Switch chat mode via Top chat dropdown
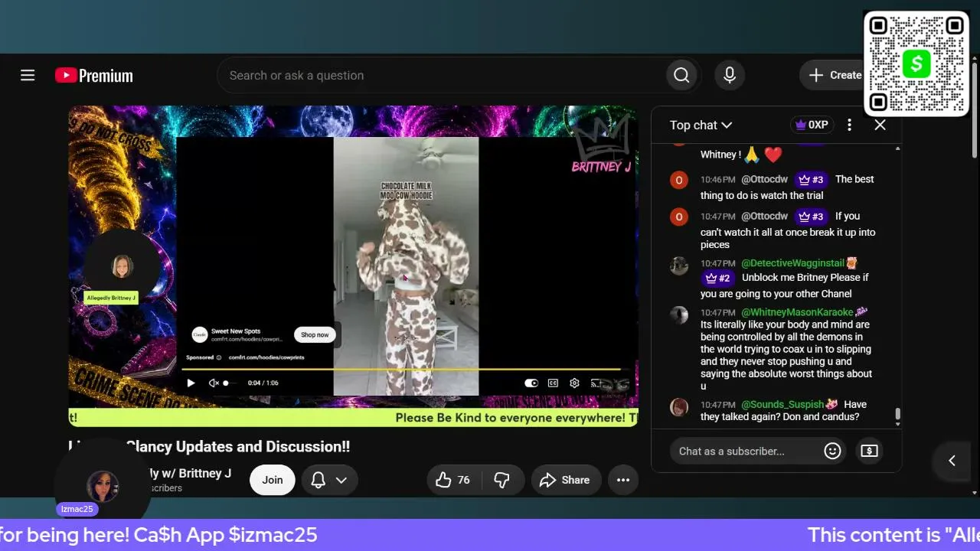Image resolution: width=980 pixels, height=551 pixels. click(701, 125)
